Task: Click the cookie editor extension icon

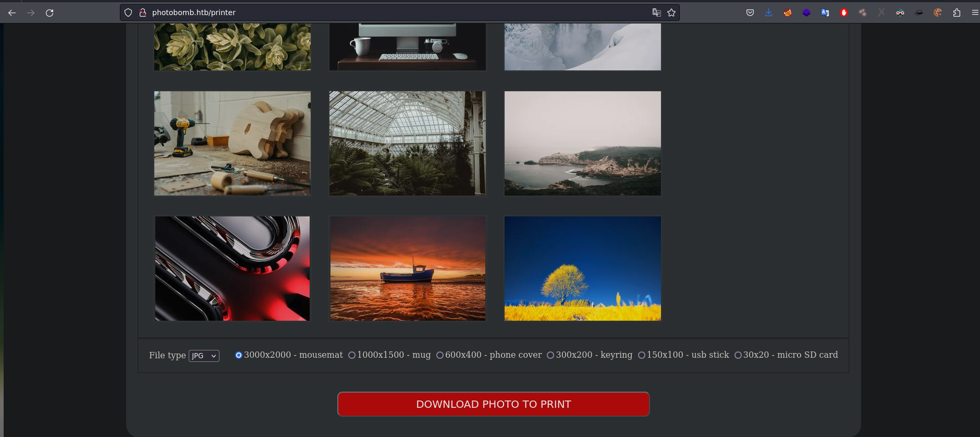Action: tap(938, 13)
